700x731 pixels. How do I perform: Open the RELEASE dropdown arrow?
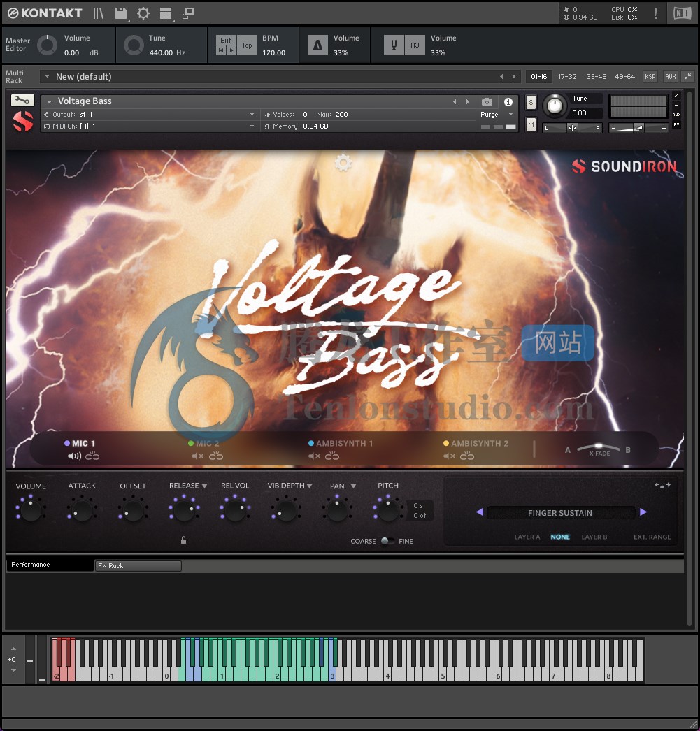[204, 486]
